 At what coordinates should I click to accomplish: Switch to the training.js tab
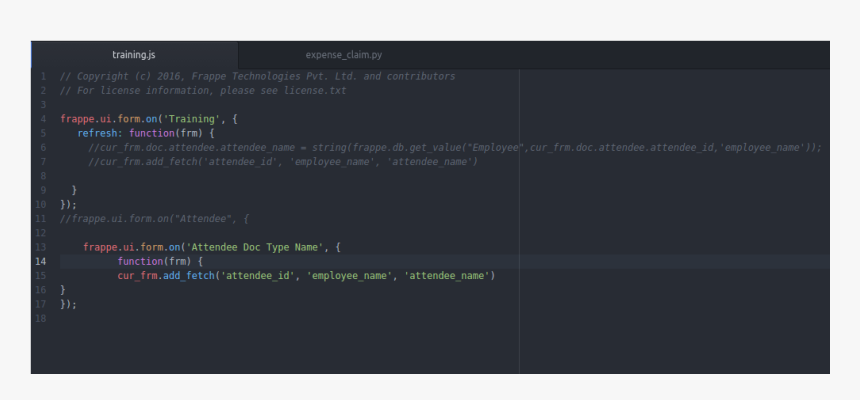(134, 55)
